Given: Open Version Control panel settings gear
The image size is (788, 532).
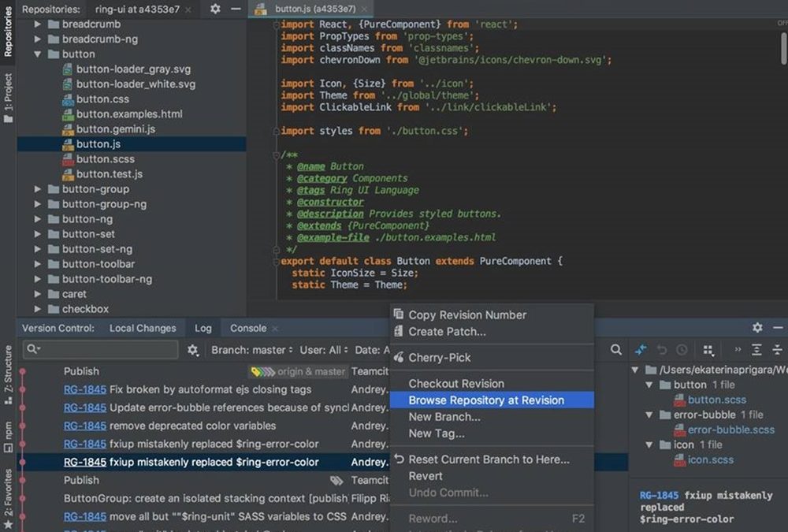Looking at the screenshot, I should click(757, 328).
